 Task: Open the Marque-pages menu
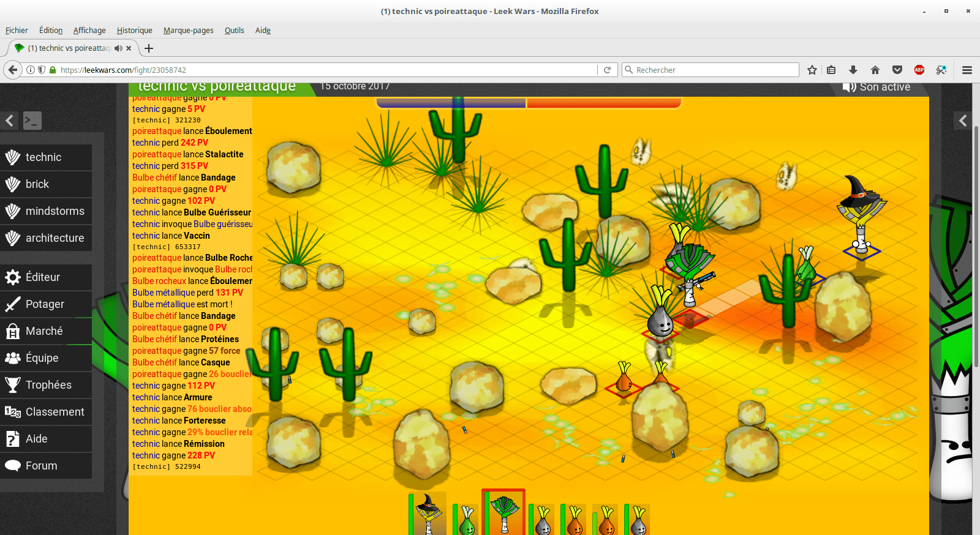point(188,31)
